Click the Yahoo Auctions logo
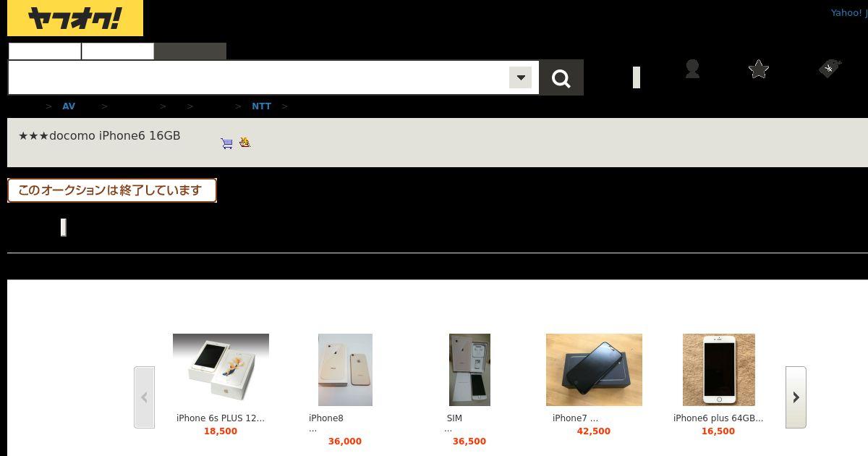 pos(75,18)
